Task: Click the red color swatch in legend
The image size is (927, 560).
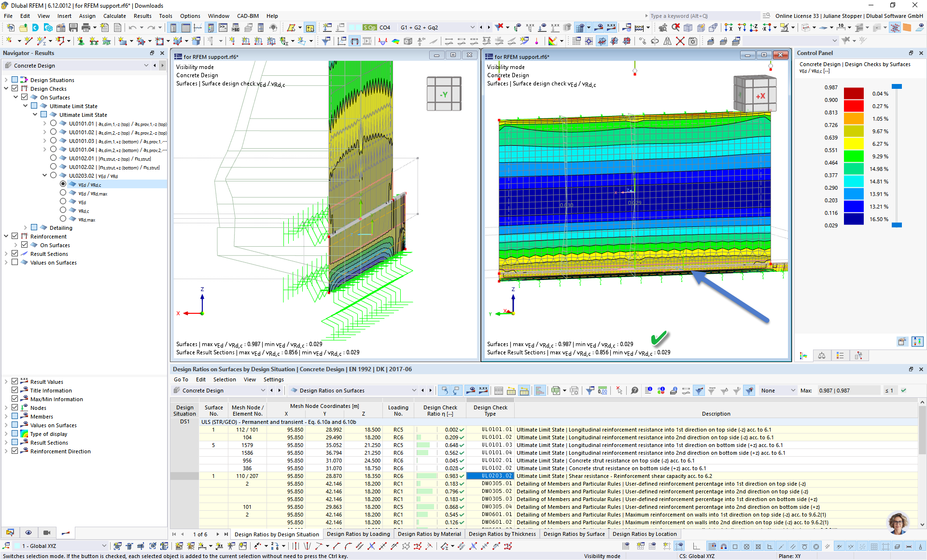Action: (854, 106)
